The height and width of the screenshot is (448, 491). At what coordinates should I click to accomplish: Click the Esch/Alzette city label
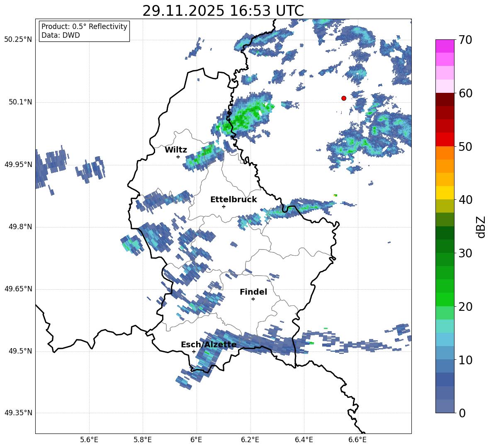tap(209, 344)
